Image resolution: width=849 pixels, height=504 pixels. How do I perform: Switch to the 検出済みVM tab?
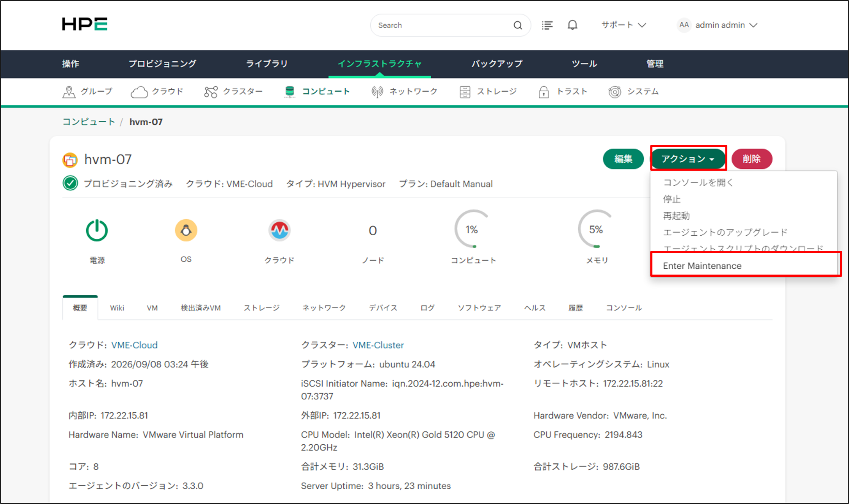coord(200,308)
